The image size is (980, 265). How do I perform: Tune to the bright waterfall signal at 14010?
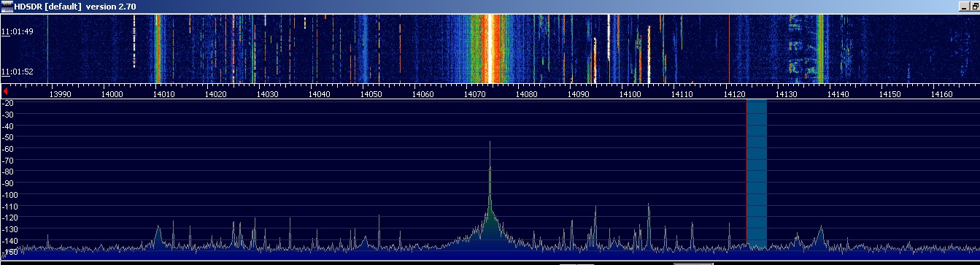pyautogui.click(x=157, y=48)
